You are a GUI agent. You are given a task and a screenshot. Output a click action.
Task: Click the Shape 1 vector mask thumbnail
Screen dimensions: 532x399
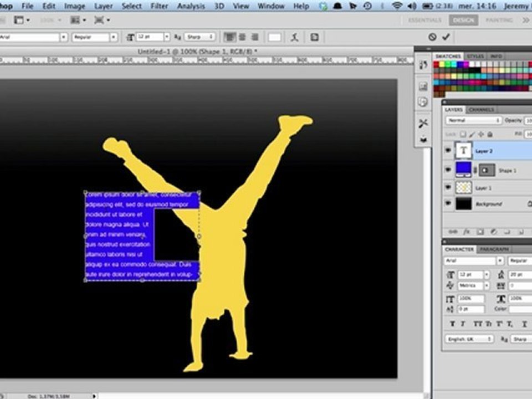(487, 170)
